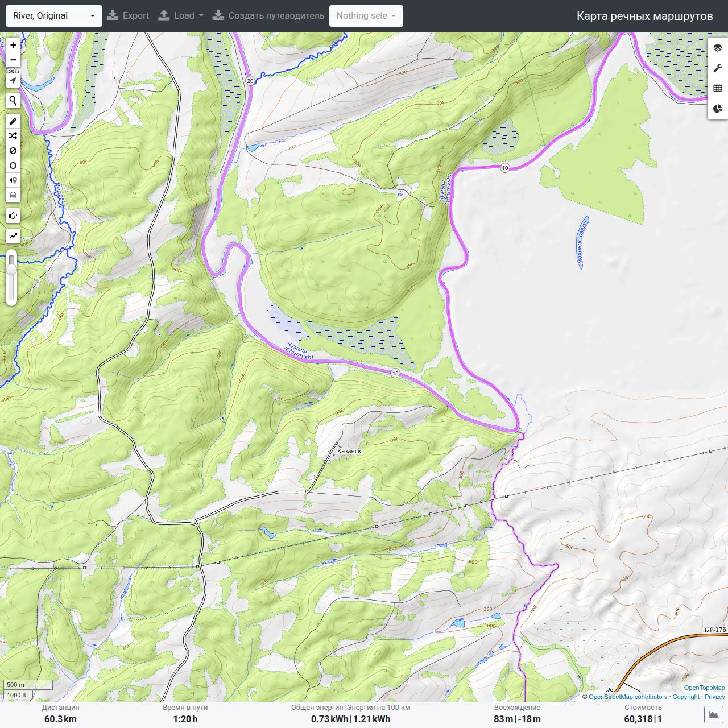Open the pie chart analysis panel
Image resolution: width=728 pixels, height=728 pixels.
tap(718, 109)
